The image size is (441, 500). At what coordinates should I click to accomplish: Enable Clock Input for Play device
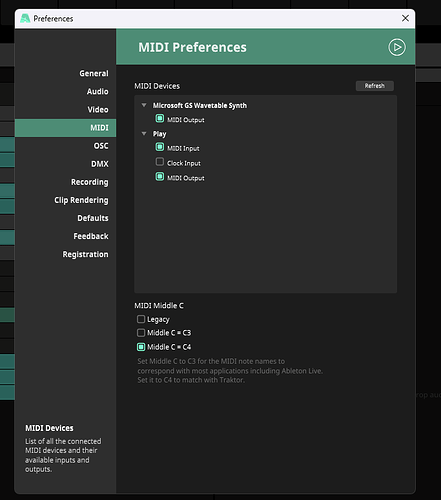tap(160, 162)
